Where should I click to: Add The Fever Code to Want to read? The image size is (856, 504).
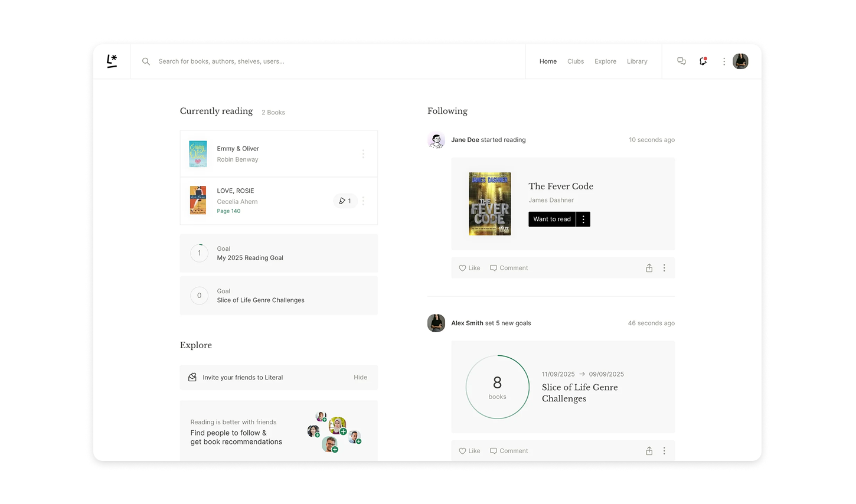[551, 219]
